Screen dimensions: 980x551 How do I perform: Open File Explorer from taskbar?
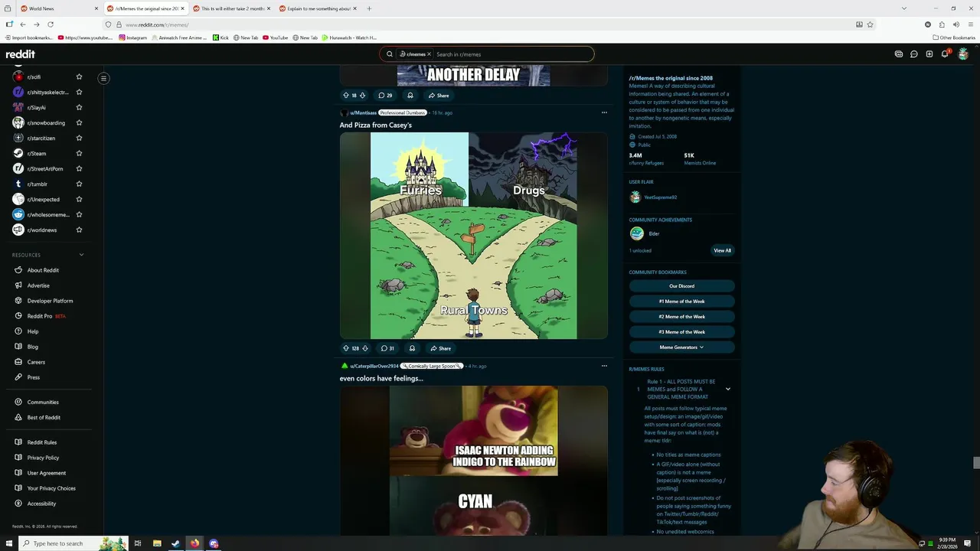[x=157, y=543]
